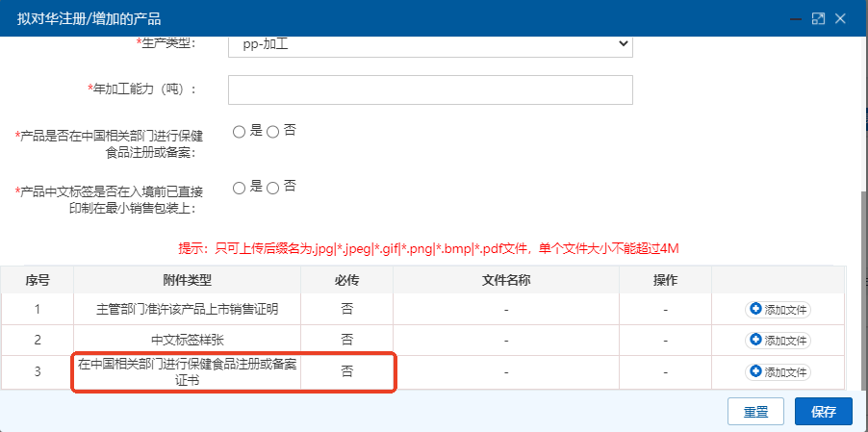Screen dimensions: 868x432
Task: Select 否 for 保健食品注册或备案
Action: [x=273, y=133]
